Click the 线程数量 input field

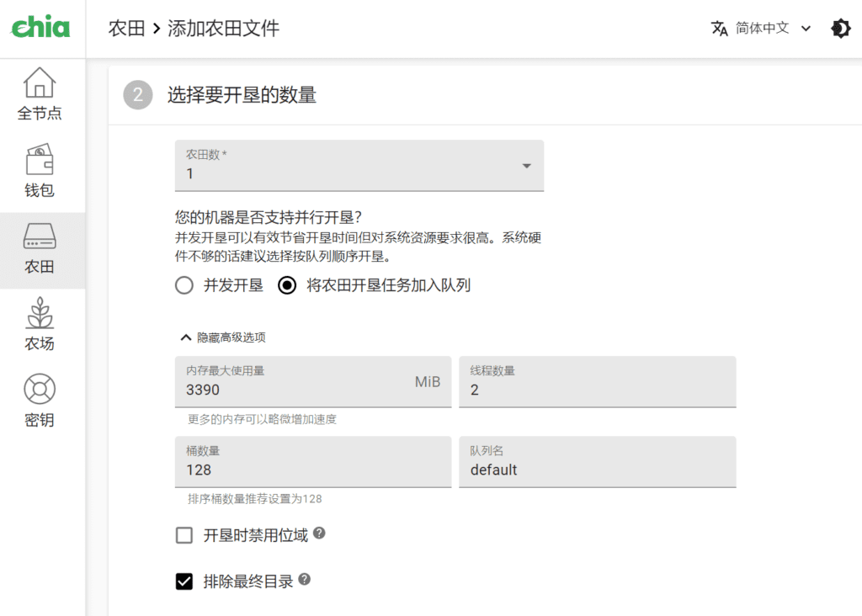tap(597, 390)
